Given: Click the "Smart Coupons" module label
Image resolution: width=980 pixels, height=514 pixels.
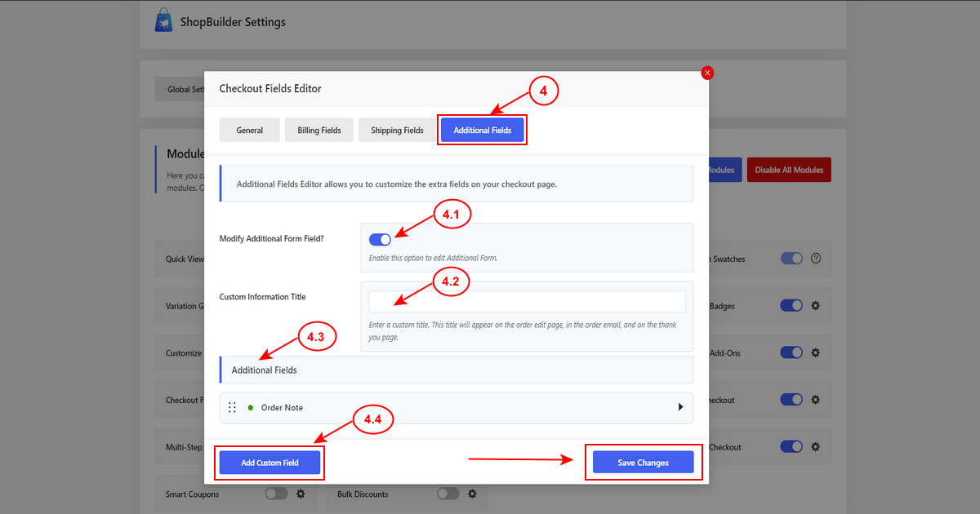Looking at the screenshot, I should [192, 494].
